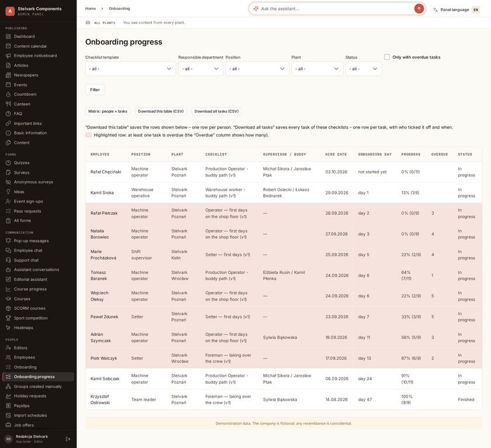Image resolution: width=491 pixels, height=448 pixels.
Task: Click the Holiday requests icon
Action: pyautogui.click(x=8, y=396)
